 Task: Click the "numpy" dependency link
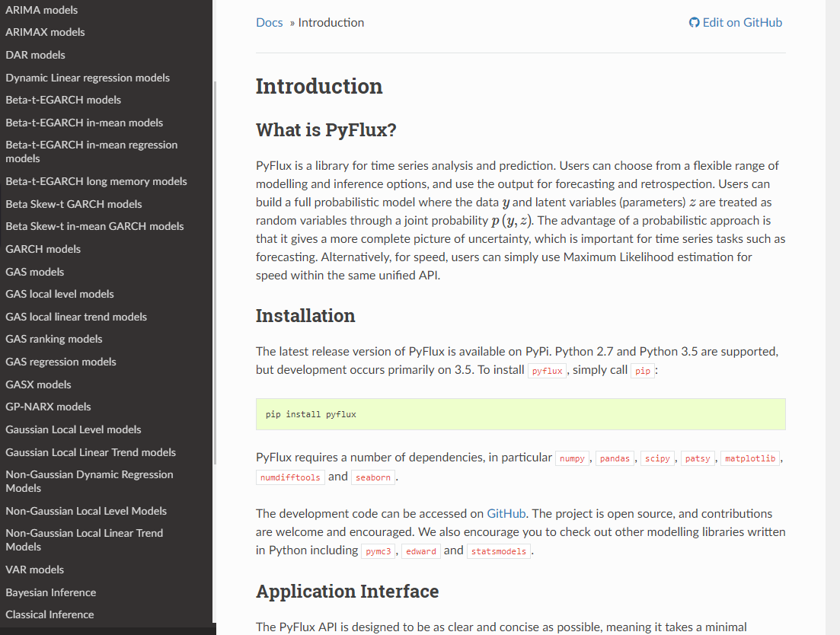572,458
